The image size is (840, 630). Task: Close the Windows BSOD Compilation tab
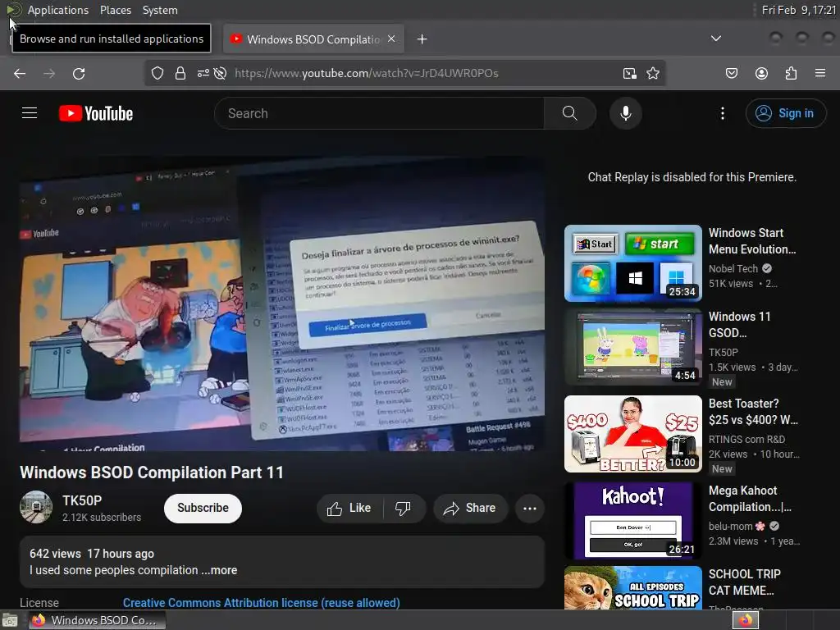pos(391,39)
